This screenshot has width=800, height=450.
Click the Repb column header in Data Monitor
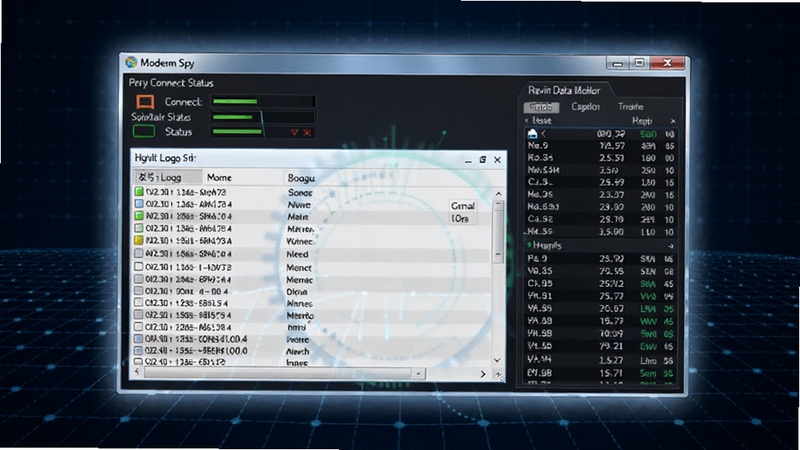click(x=642, y=121)
